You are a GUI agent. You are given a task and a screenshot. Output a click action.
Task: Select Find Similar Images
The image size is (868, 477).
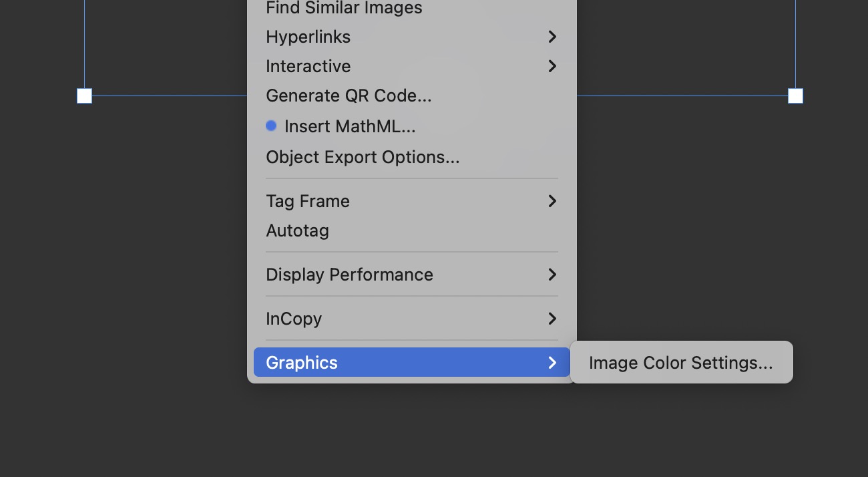[x=344, y=9]
